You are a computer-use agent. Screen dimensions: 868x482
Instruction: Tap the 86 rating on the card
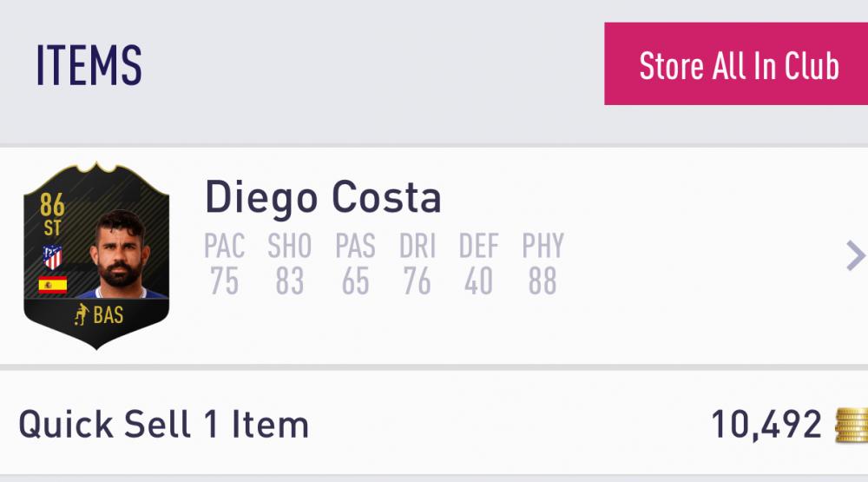(x=53, y=206)
